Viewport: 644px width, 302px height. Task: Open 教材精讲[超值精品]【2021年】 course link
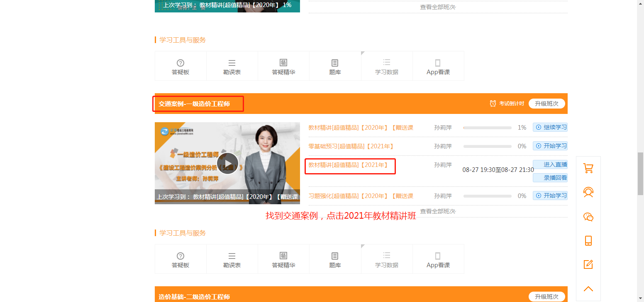click(348, 165)
